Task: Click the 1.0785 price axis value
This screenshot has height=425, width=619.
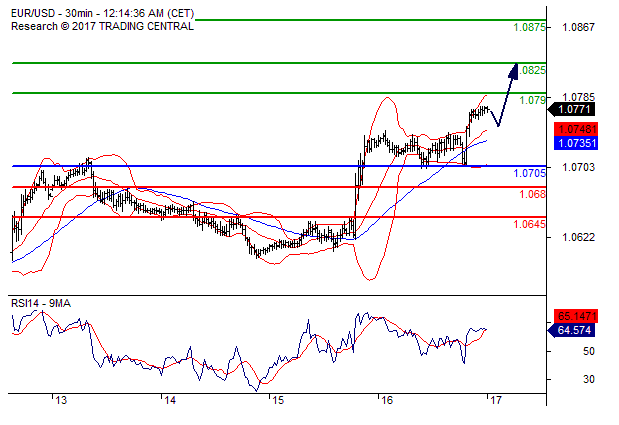Action: (578, 97)
